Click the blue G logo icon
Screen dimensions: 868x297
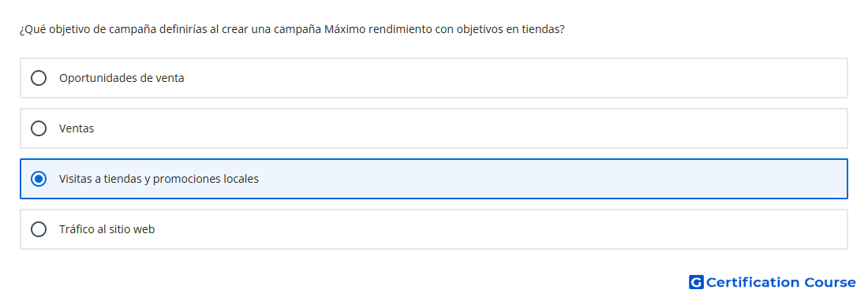click(696, 282)
